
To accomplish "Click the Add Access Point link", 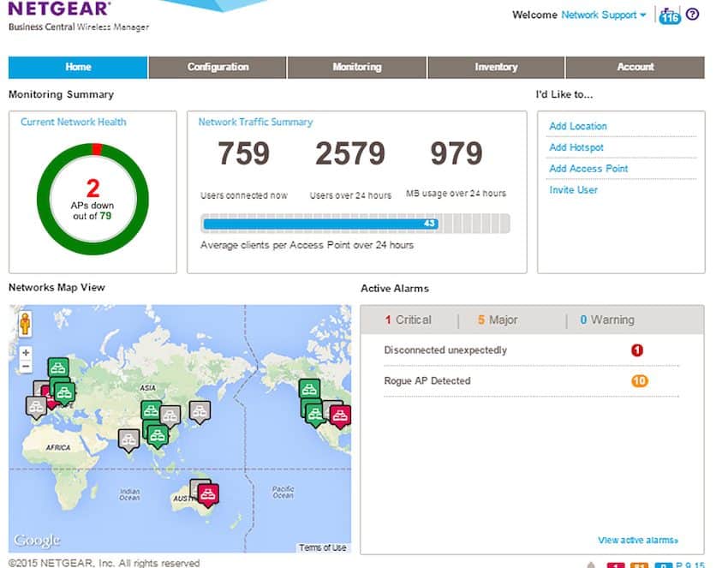I will (x=588, y=169).
